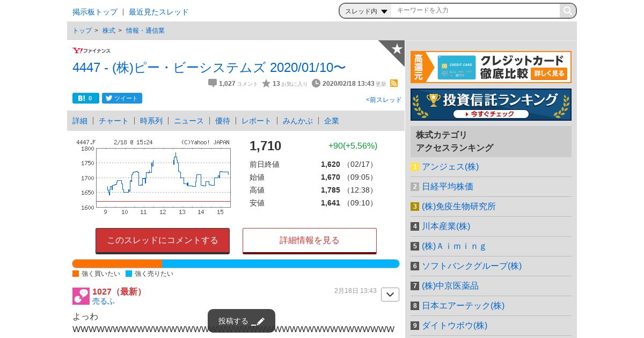
Task: Open ranking item (株)免疫生物研究所
Action: 459,207
